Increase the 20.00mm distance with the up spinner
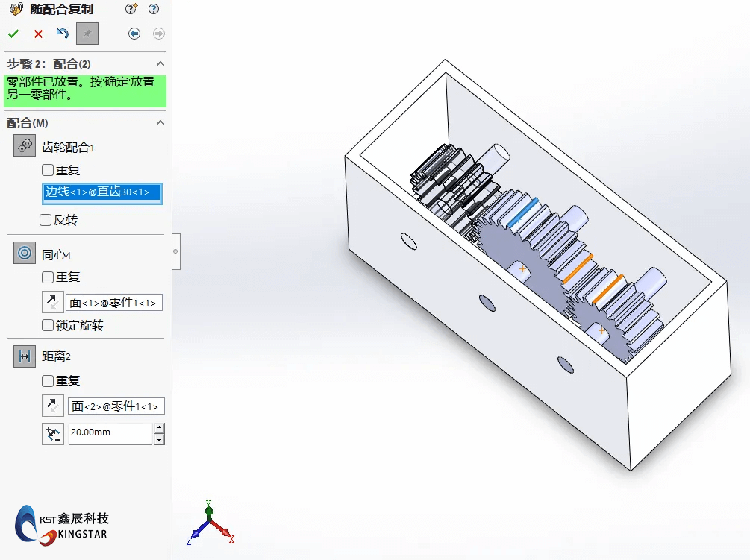The width and height of the screenshot is (750, 560). pyautogui.click(x=159, y=429)
